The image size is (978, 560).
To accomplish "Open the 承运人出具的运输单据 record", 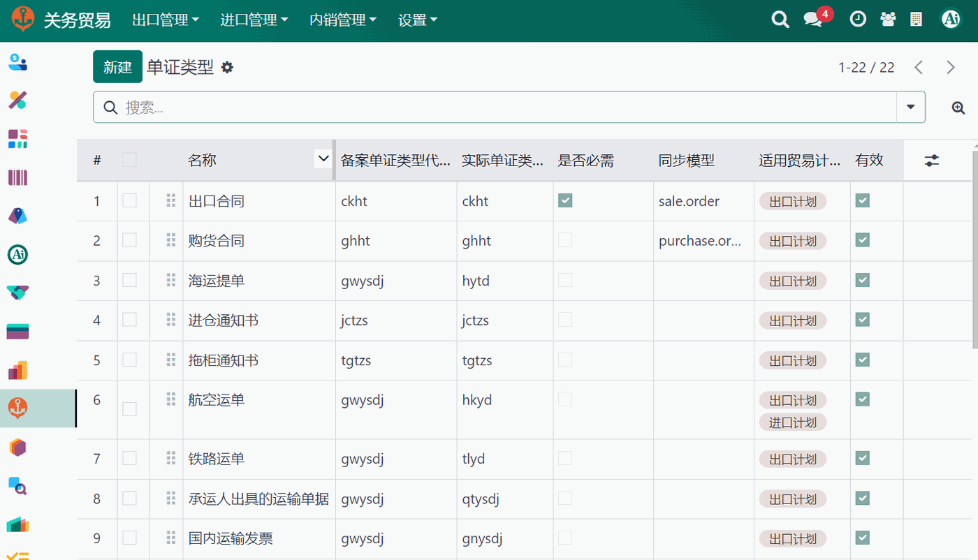I will [x=258, y=499].
